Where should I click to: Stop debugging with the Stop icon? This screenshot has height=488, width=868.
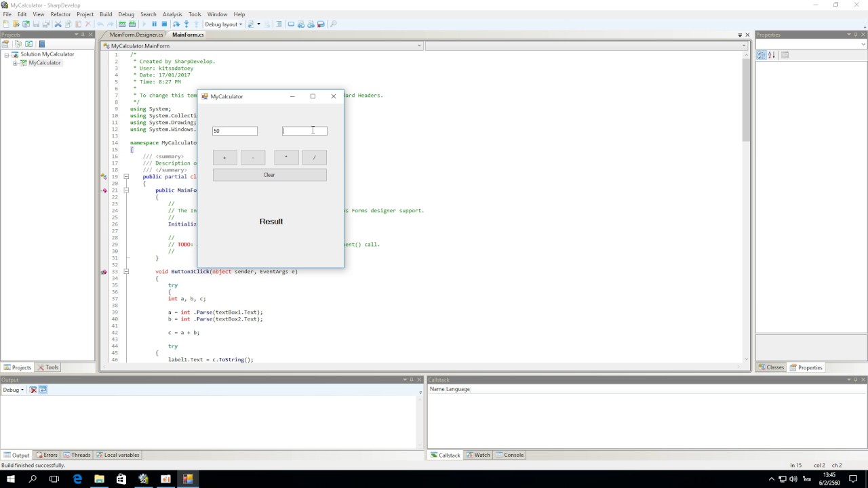164,24
